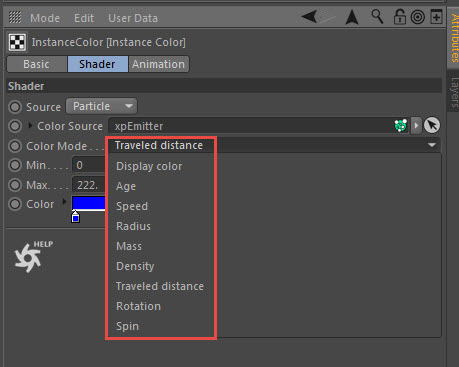
Task: Click the target mode circle icon
Action: pos(418,17)
